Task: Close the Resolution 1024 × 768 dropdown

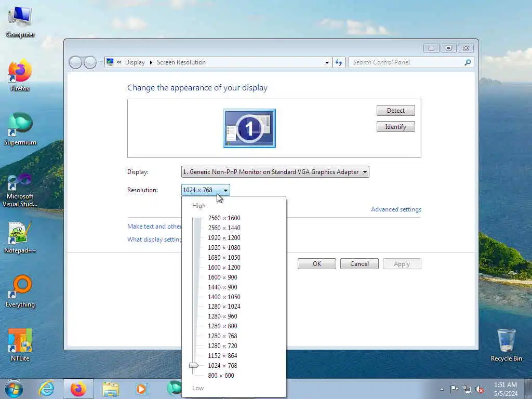Action: point(206,190)
